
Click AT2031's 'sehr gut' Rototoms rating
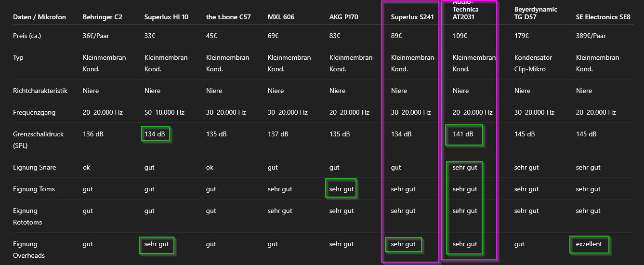[465, 211]
